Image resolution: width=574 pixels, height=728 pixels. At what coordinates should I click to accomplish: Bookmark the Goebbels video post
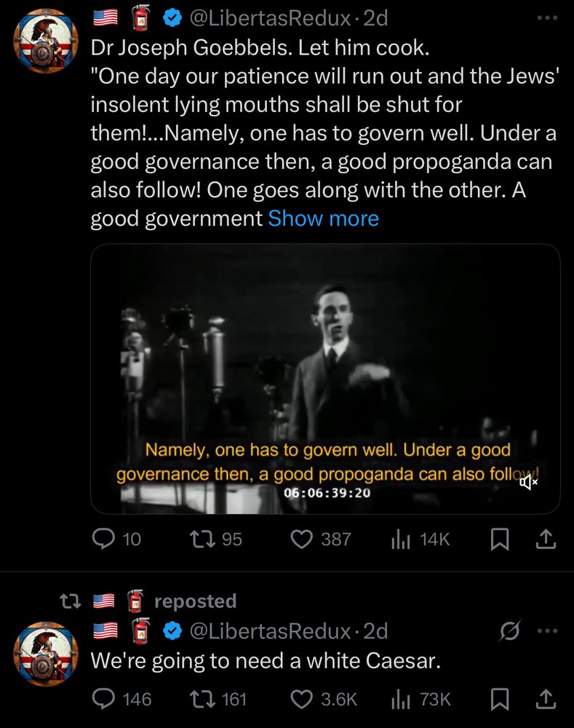point(501,539)
